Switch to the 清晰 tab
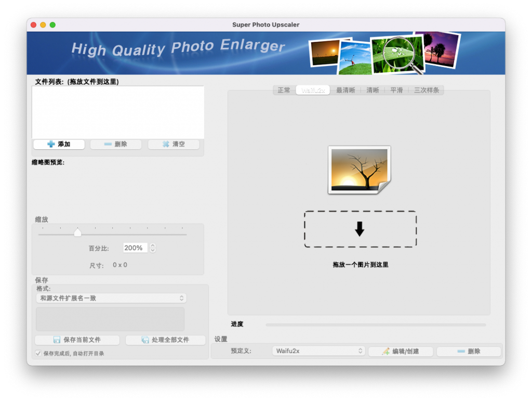 373,90
